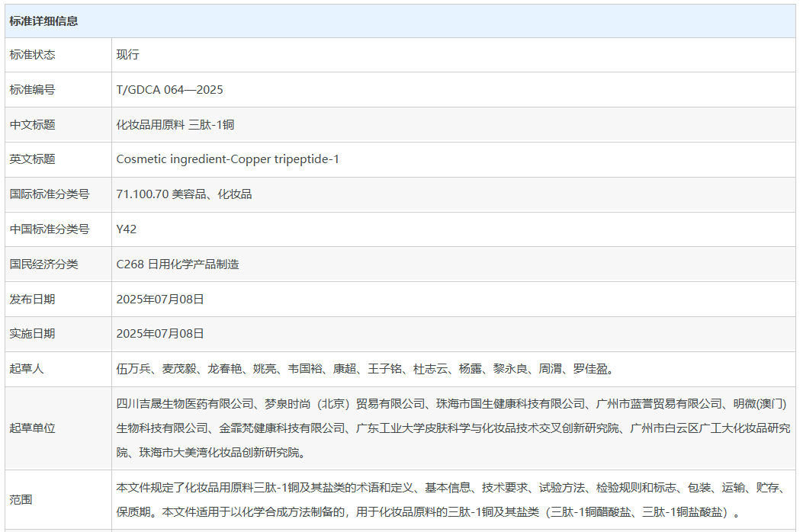Screen dimensions: 803x532
Task: Click the ICS value 71.100.70 美容品、化妆品
Action: coord(184,194)
